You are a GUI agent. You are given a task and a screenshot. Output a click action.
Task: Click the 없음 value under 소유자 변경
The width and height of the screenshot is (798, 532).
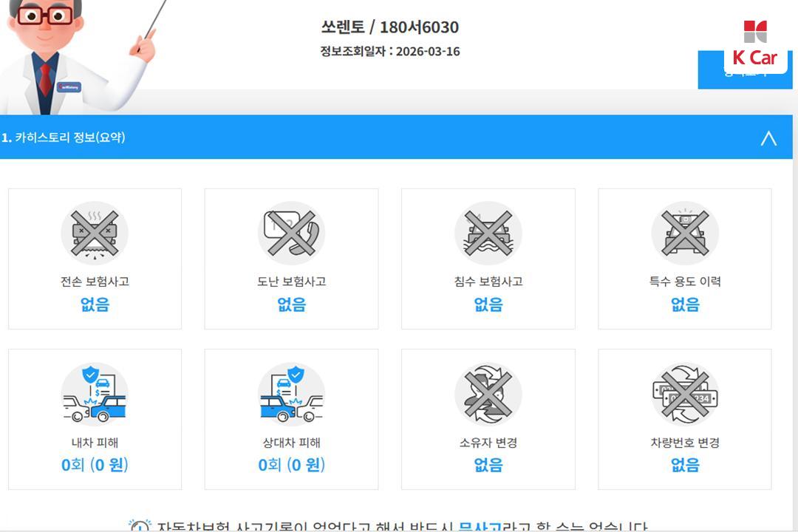[488, 465]
